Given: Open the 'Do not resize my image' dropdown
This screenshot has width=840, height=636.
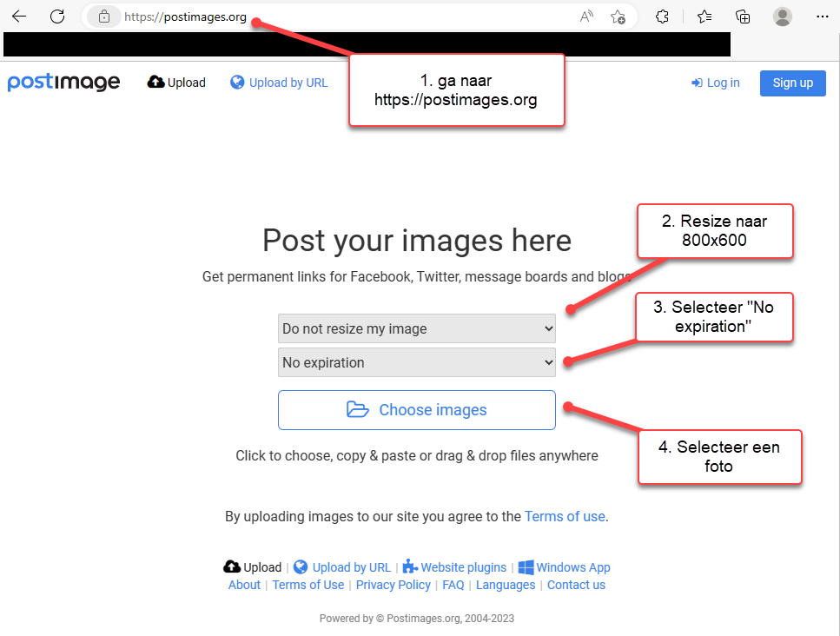Looking at the screenshot, I should click(417, 328).
